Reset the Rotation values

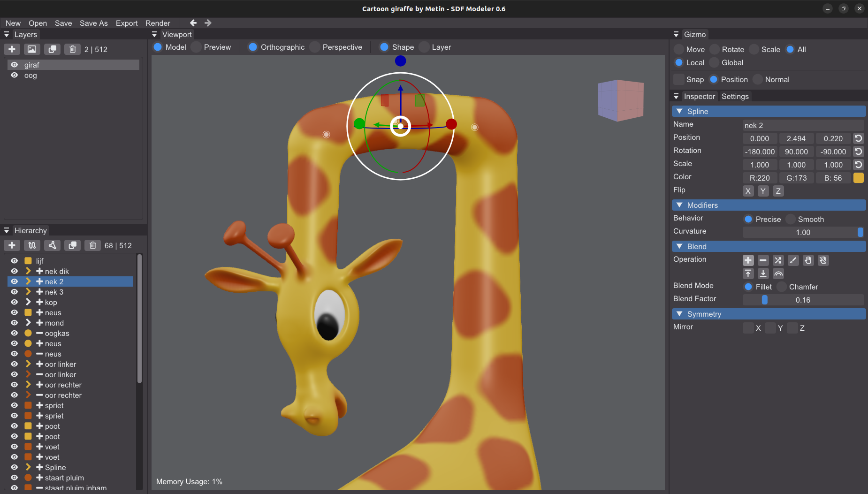pyautogui.click(x=858, y=152)
